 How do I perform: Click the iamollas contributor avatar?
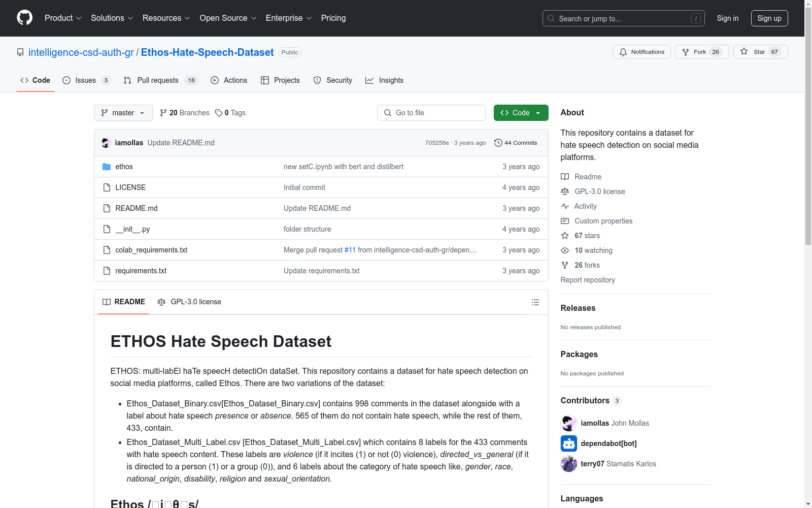pyautogui.click(x=569, y=423)
